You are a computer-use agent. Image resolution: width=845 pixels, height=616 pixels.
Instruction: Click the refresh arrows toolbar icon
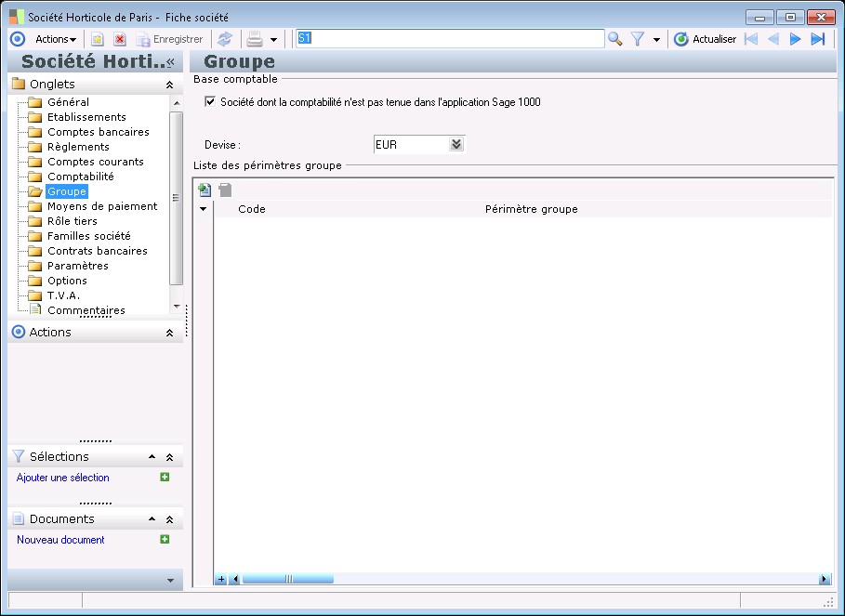[x=225, y=39]
